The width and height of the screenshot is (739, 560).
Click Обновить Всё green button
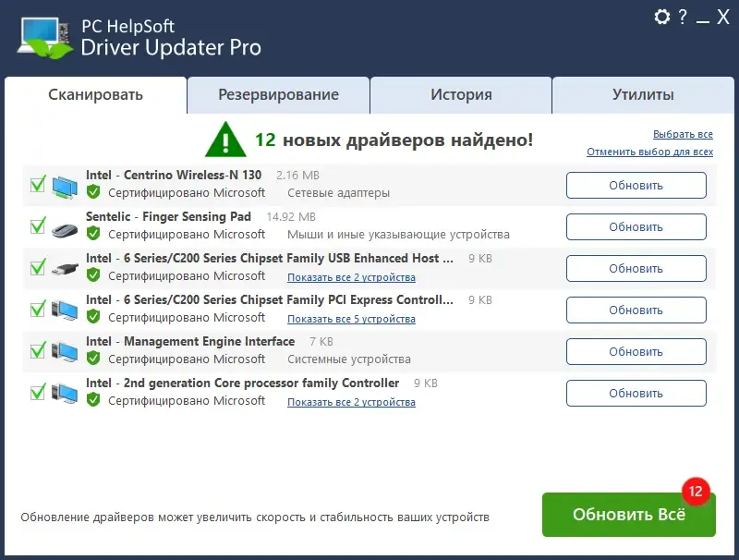point(628,515)
